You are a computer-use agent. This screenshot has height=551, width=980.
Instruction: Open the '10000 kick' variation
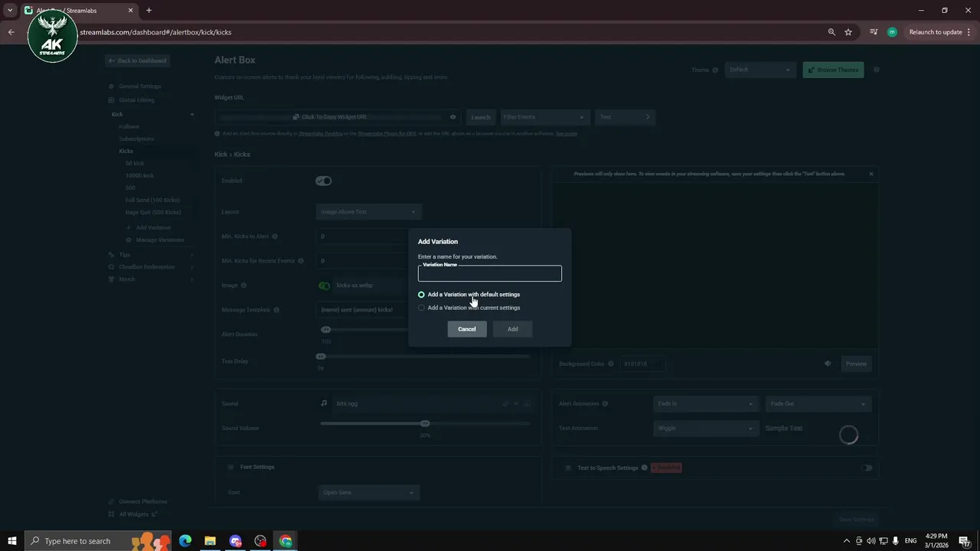pyautogui.click(x=139, y=175)
